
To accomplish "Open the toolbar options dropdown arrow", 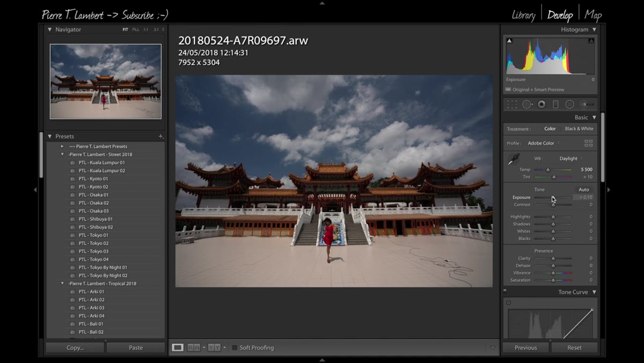I will click(x=493, y=347).
